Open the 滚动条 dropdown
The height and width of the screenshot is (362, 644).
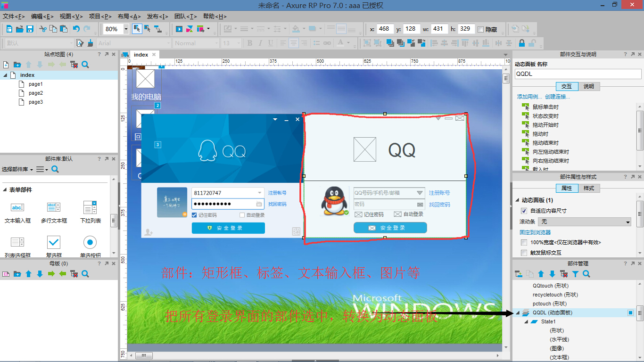(x=585, y=222)
